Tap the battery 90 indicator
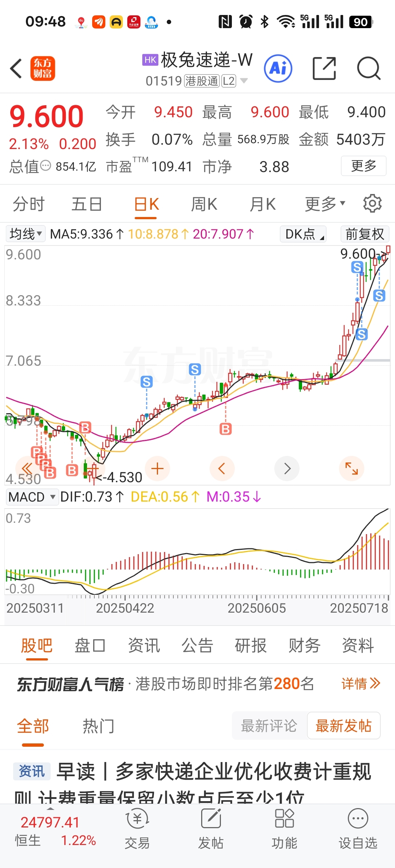The image size is (395, 868). [361, 22]
